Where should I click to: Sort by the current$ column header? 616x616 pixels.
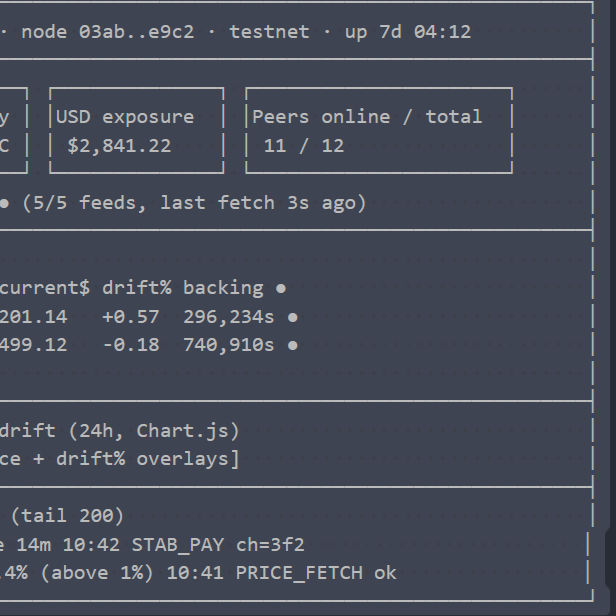click(x=45, y=288)
